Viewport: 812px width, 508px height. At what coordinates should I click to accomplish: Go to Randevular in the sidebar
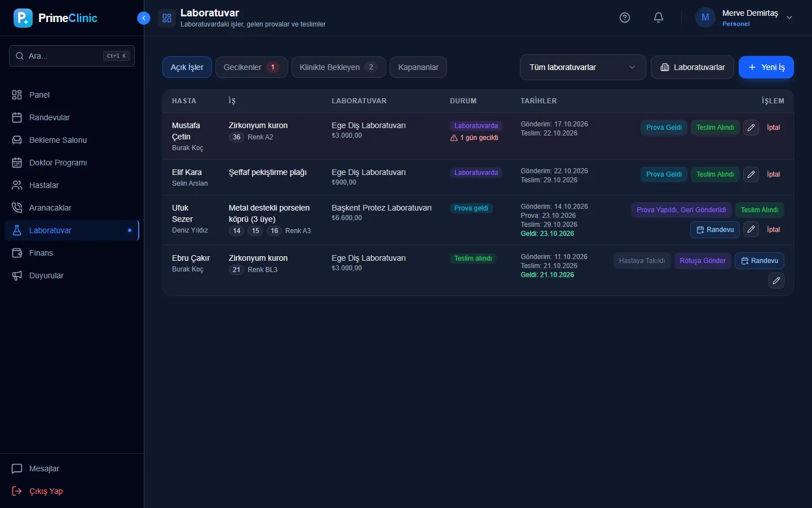click(72, 117)
